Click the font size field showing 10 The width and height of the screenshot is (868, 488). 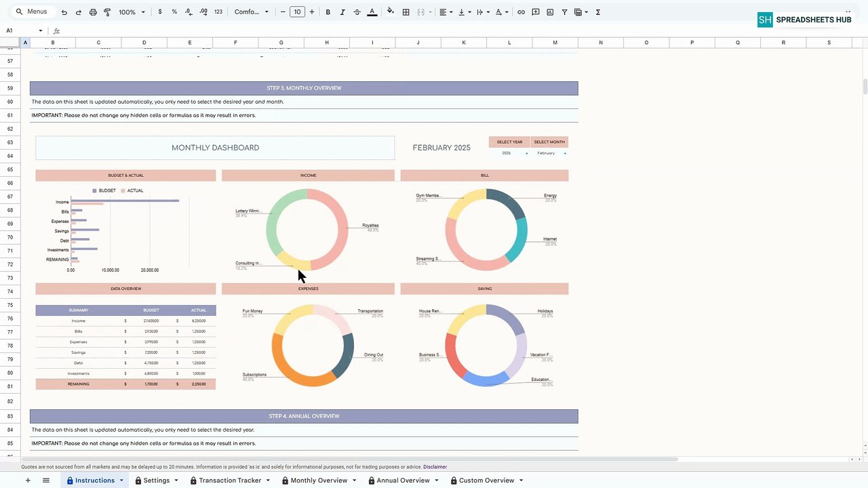pyautogui.click(x=297, y=12)
